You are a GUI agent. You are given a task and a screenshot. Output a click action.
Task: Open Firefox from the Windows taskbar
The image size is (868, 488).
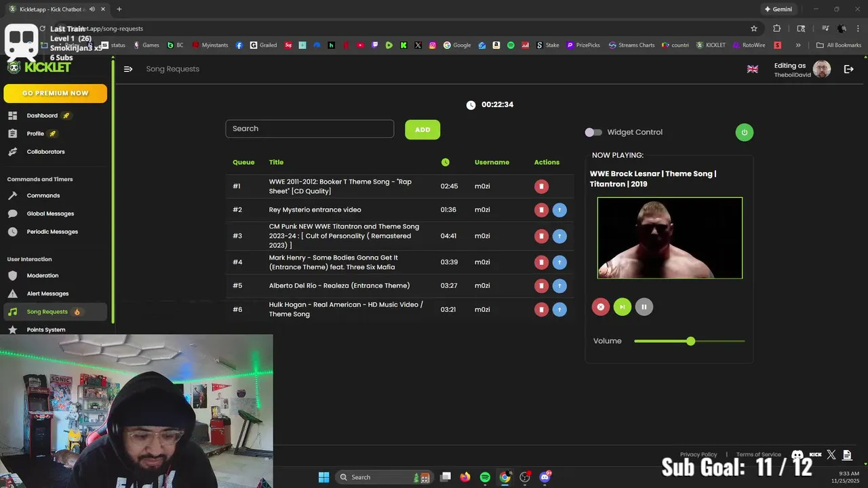pos(465,477)
